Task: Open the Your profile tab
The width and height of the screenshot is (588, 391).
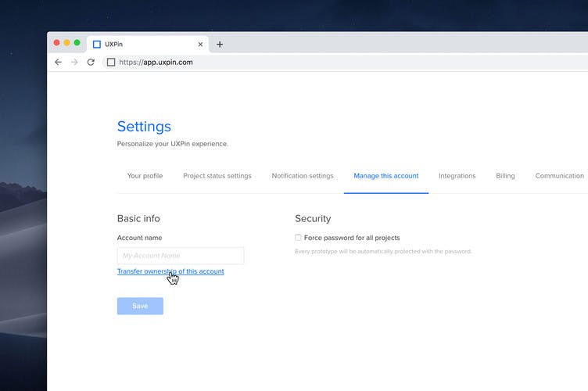Action: (x=145, y=176)
